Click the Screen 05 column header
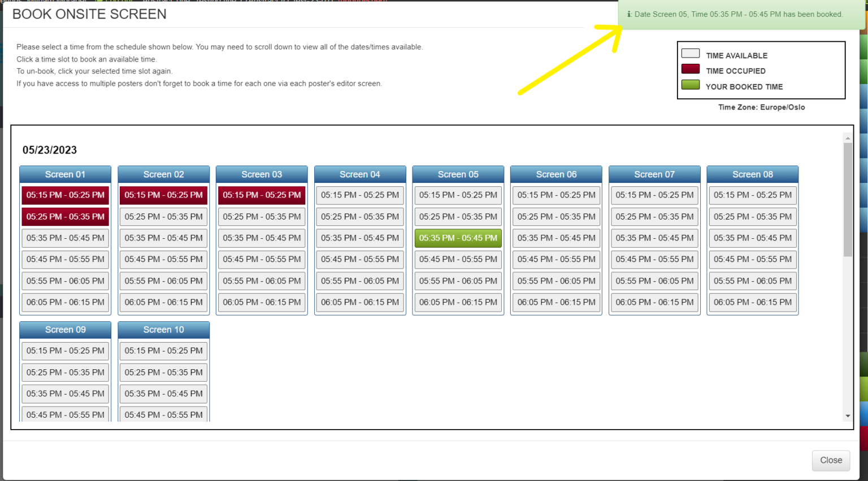The height and width of the screenshot is (481, 868). click(458, 174)
